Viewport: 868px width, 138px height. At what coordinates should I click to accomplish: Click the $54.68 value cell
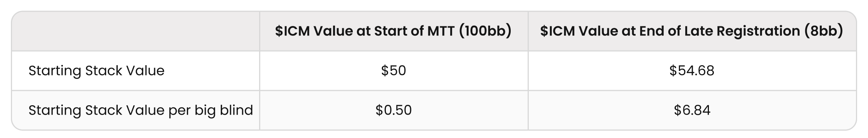click(692, 71)
